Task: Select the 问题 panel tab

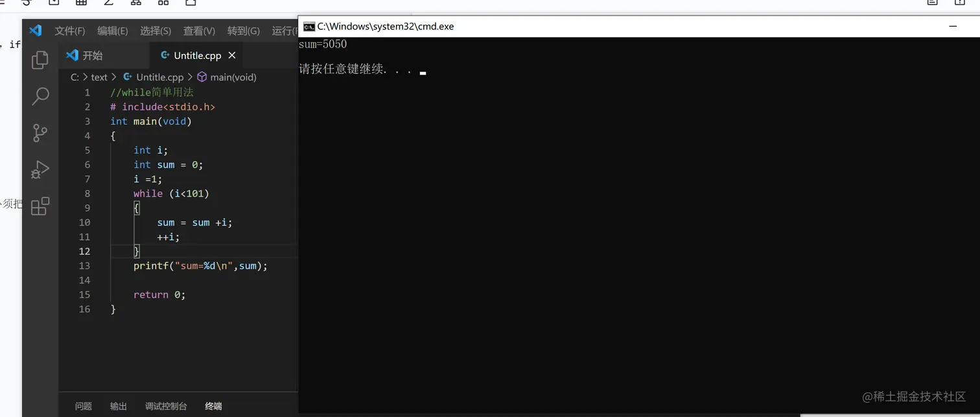Action: point(83,406)
